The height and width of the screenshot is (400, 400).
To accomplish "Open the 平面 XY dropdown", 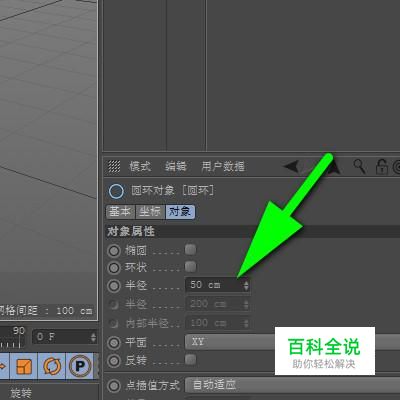I will [292, 342].
